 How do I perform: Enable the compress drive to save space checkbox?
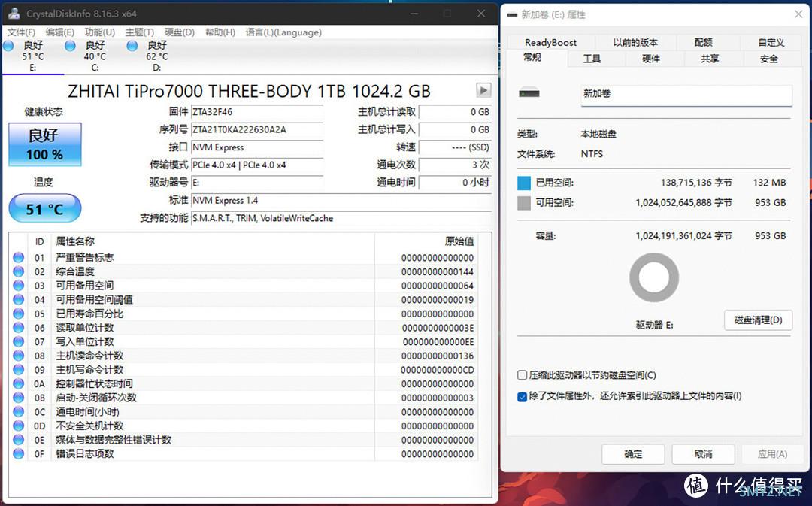tap(522, 374)
